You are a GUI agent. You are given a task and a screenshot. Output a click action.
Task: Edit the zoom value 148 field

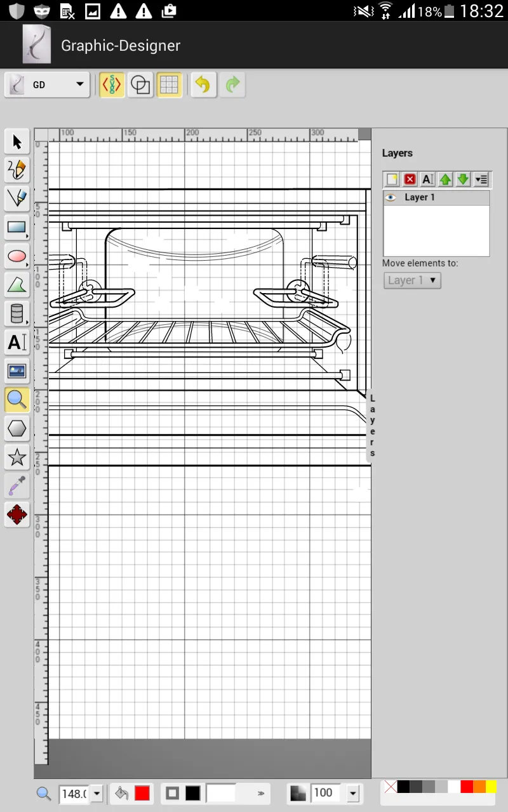tap(75, 794)
